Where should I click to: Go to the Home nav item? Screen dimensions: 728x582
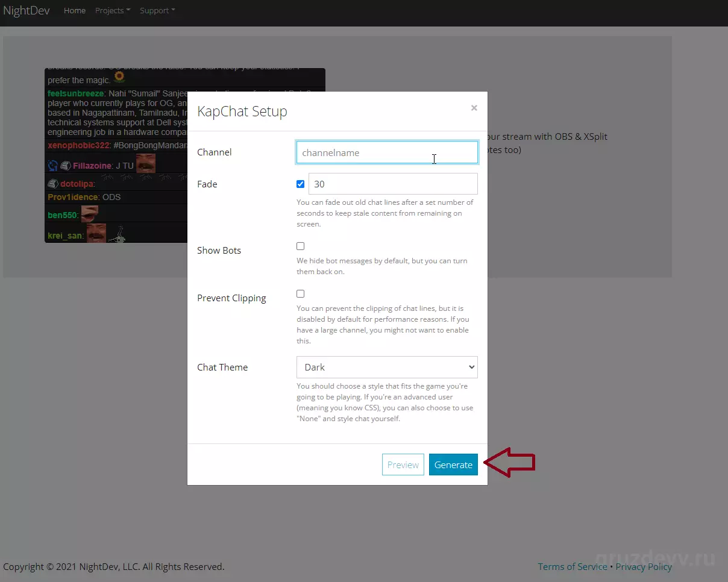[75, 10]
